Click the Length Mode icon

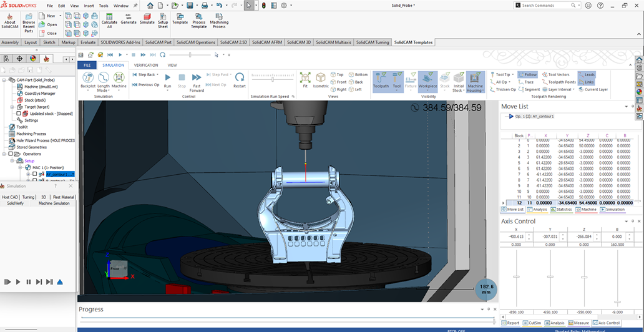click(x=103, y=77)
